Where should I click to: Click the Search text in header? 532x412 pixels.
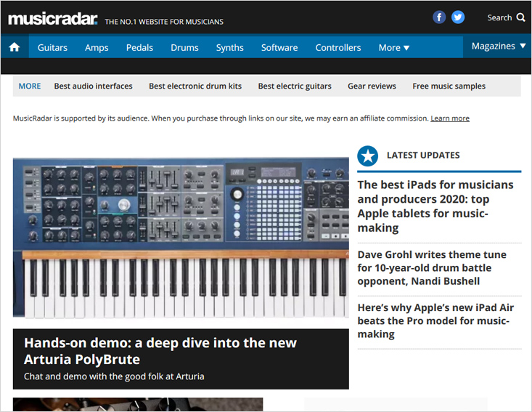point(499,17)
